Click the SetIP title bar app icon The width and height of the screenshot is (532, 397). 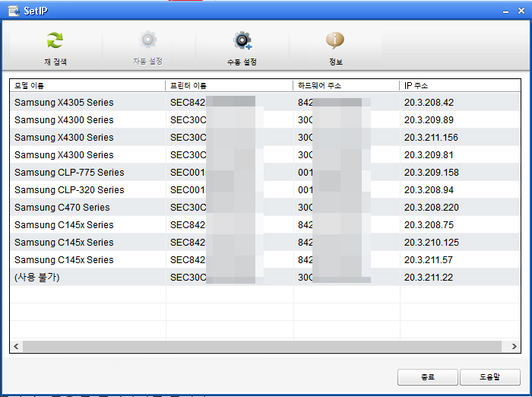[14, 11]
